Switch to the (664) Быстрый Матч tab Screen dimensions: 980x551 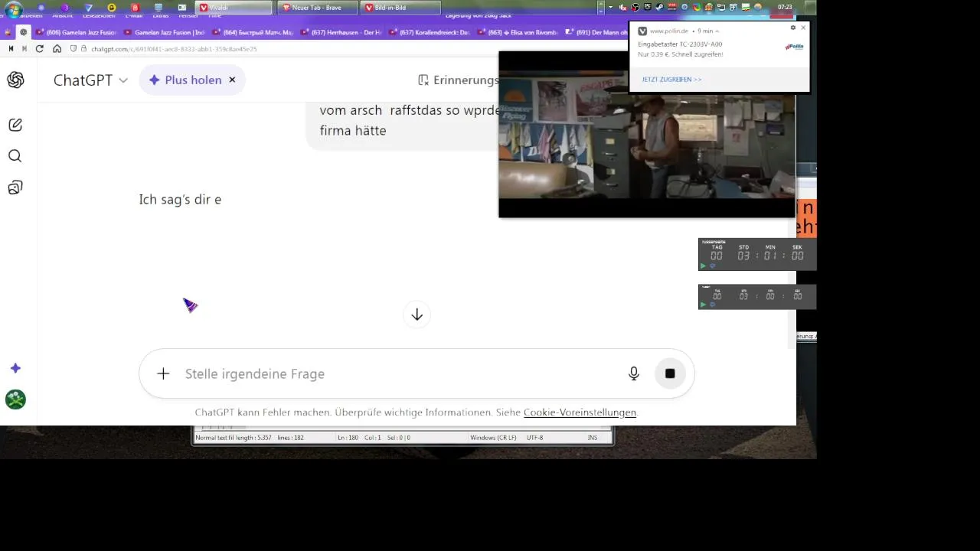click(x=252, y=32)
